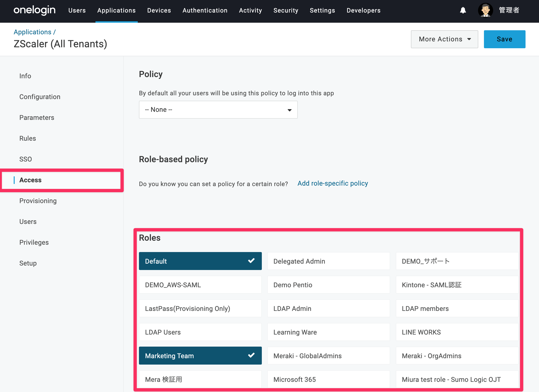The height and width of the screenshot is (392, 539).
Task: Switch to the Info tab
Action: coord(25,76)
